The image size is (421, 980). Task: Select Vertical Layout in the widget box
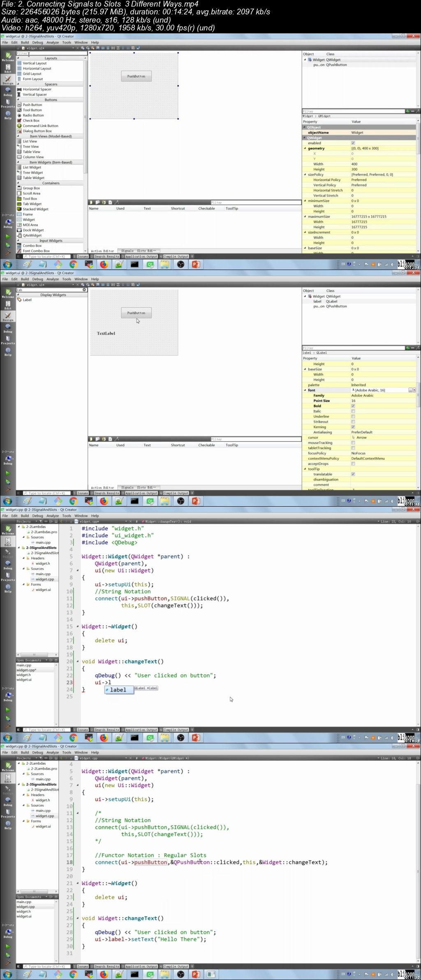coord(35,63)
